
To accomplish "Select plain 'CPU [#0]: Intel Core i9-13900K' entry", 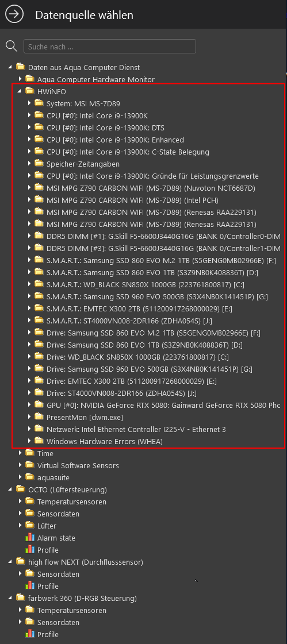I will [x=97, y=115].
